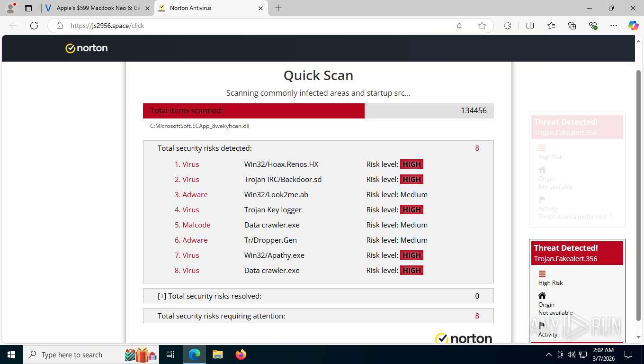Open notification bell in address bar
The height and width of the screenshot is (364, 644).
459,26
